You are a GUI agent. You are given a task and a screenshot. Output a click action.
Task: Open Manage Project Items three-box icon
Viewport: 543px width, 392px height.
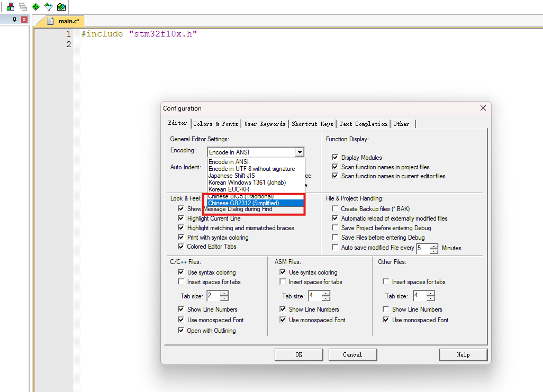click(x=11, y=7)
